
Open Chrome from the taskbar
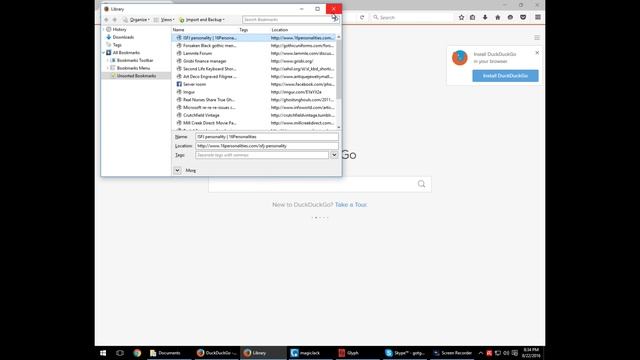click(x=137, y=353)
